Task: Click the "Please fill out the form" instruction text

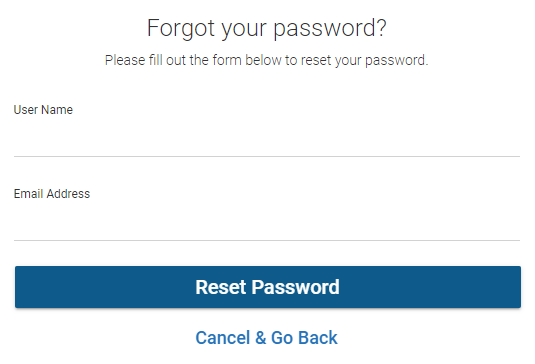Action: pos(266,60)
